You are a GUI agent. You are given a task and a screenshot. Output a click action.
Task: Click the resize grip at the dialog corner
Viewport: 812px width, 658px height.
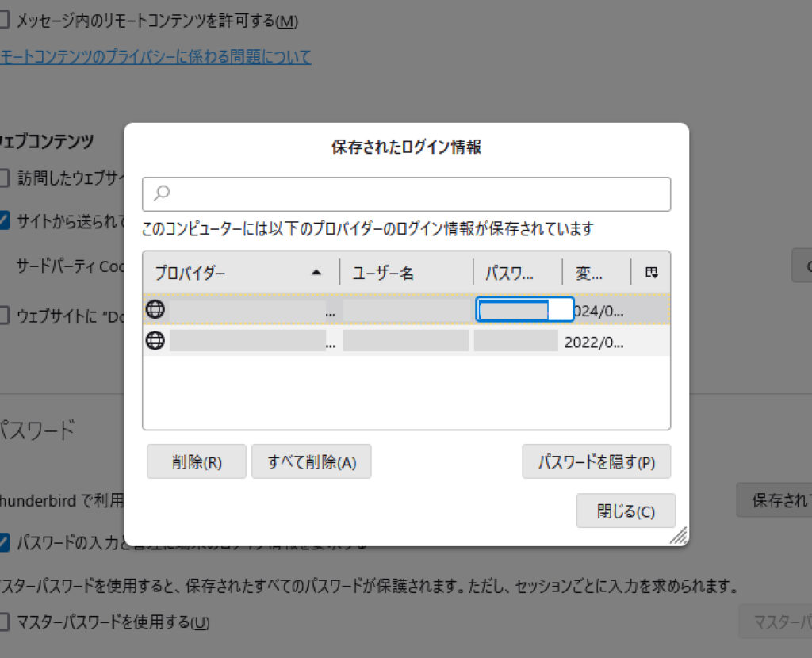point(678,536)
